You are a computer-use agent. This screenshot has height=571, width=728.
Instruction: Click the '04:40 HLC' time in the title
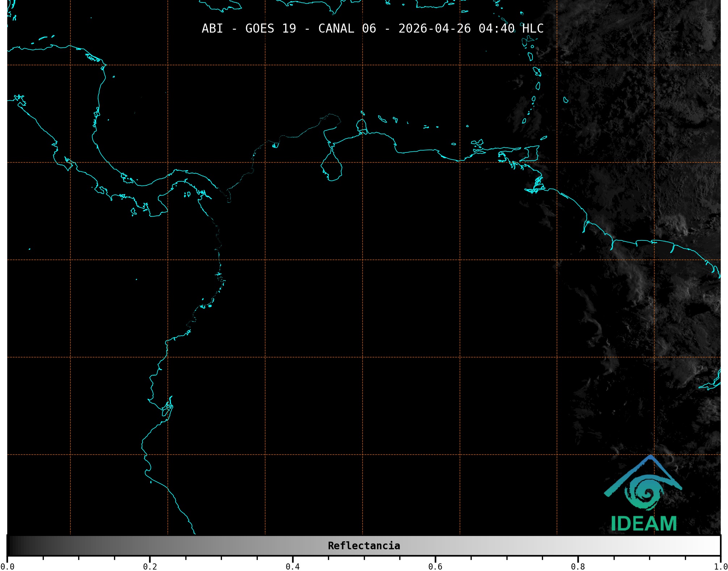coord(511,29)
